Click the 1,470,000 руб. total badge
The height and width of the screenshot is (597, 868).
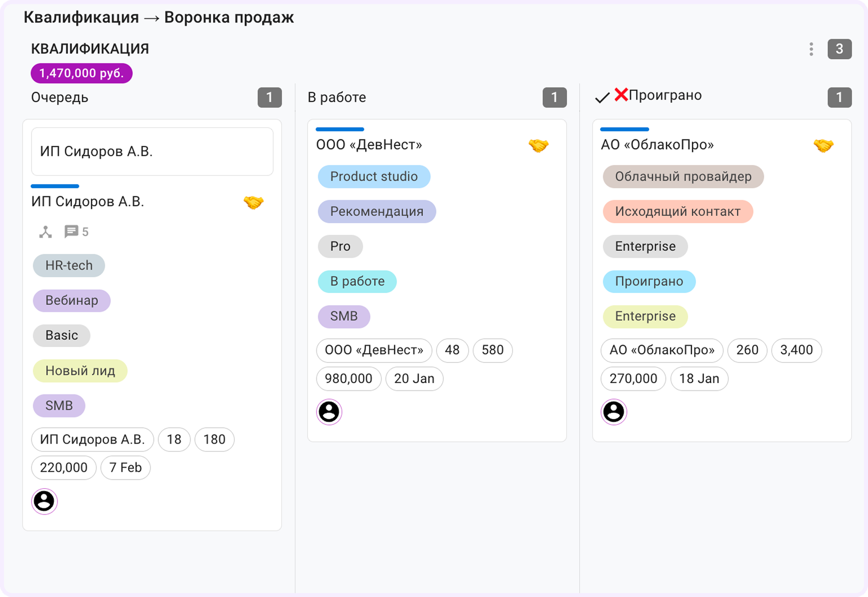coord(81,73)
